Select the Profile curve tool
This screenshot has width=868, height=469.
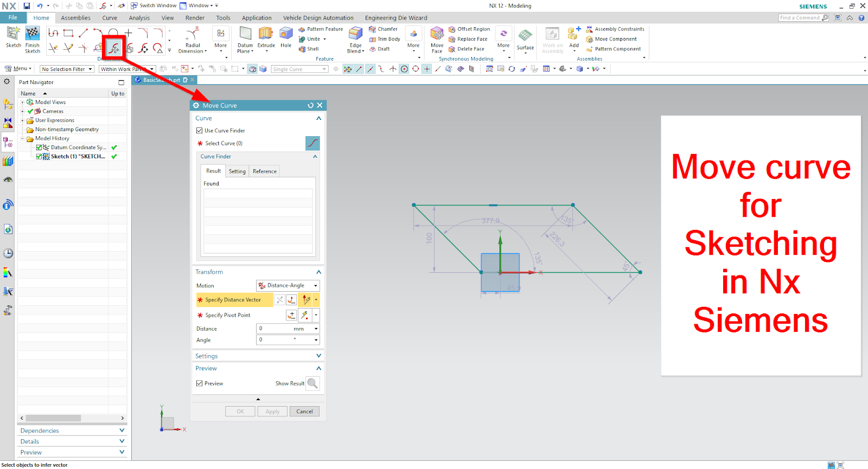(53, 33)
